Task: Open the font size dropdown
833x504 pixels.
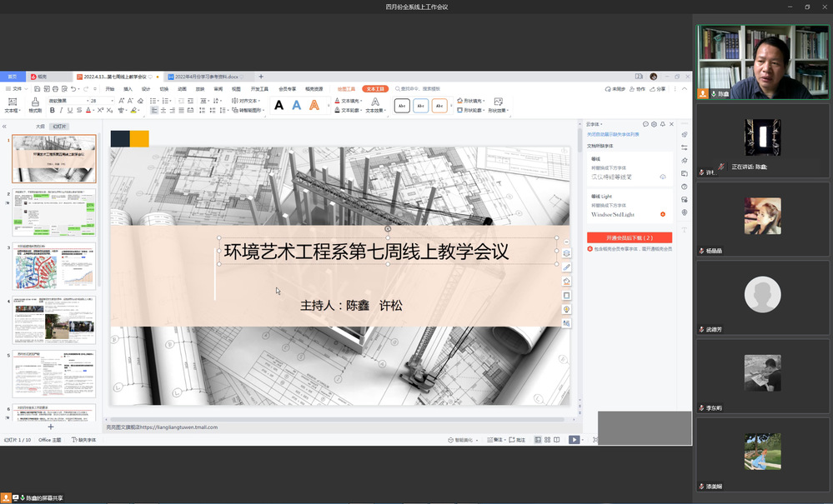Action: 113,101
